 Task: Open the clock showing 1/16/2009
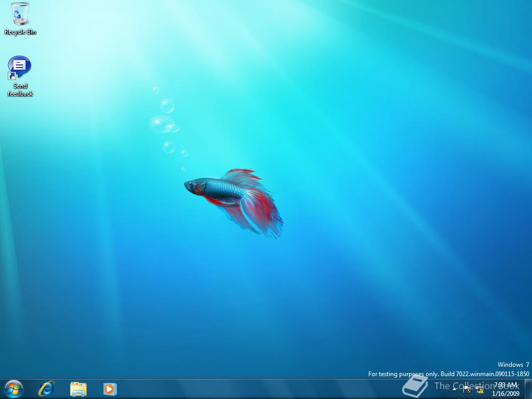pyautogui.click(x=506, y=389)
